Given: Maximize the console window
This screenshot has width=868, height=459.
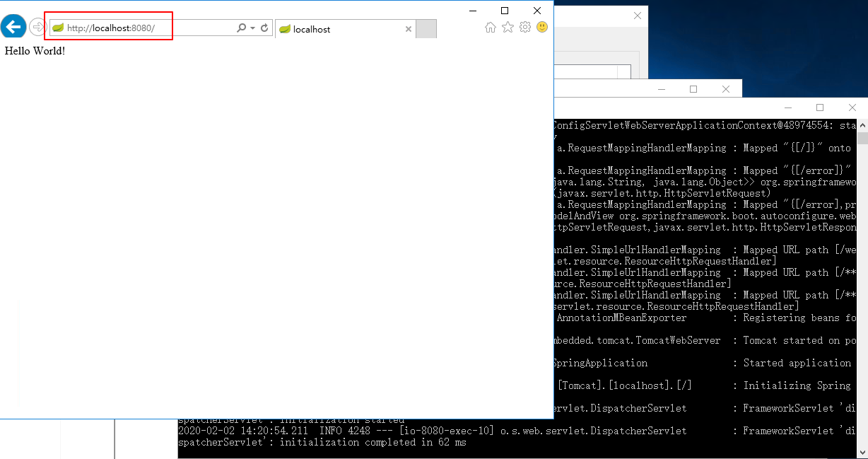Looking at the screenshot, I should click(820, 108).
